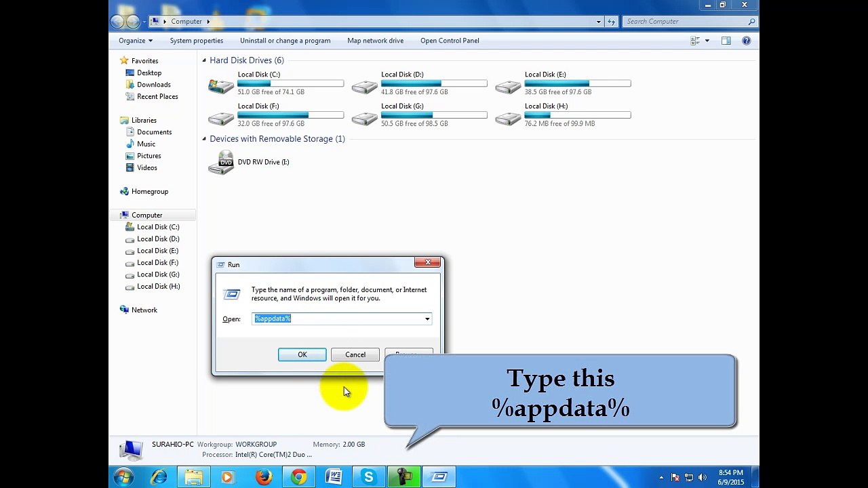Click Cancel in the Run dialog
Viewport: 868px width, 488px height.
pos(355,354)
